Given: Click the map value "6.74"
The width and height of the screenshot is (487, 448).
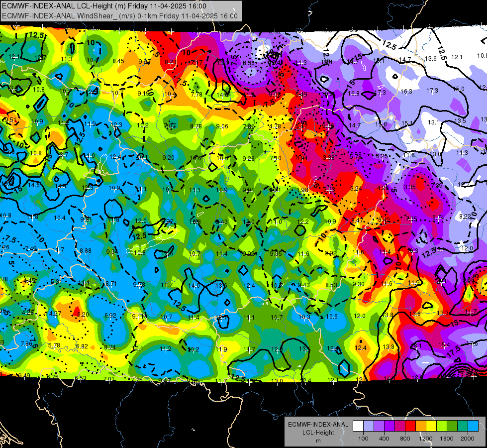Looking at the screenshot, I should [x=438, y=218].
